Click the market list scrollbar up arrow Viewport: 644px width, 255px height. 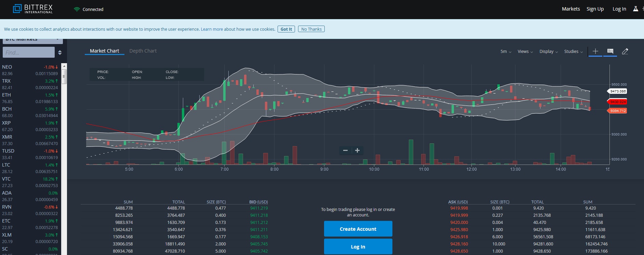click(x=64, y=66)
